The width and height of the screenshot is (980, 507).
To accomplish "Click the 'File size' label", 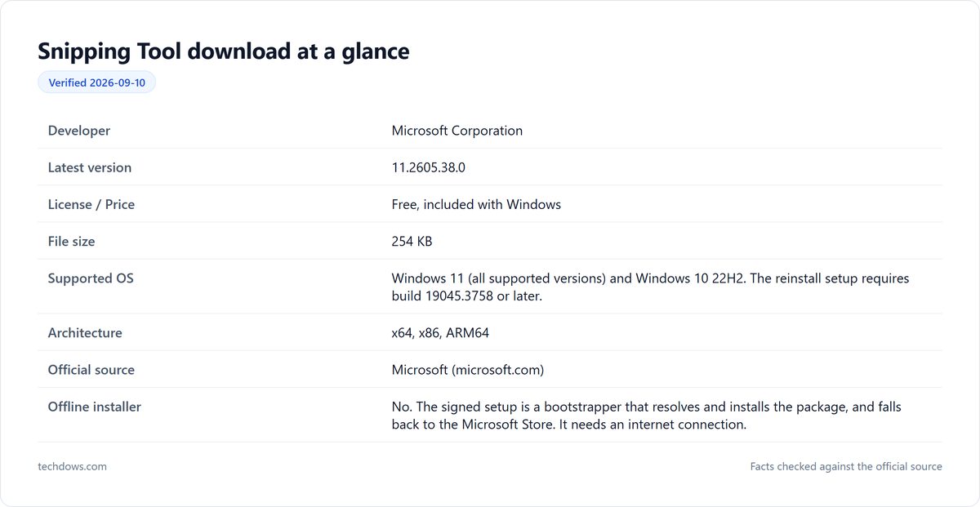I will click(x=72, y=242).
